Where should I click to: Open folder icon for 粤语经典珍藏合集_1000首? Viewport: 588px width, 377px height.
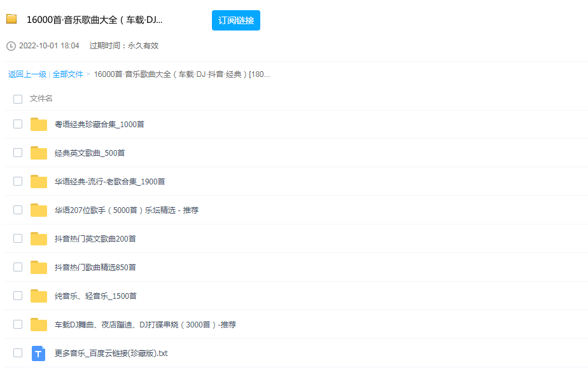point(39,125)
